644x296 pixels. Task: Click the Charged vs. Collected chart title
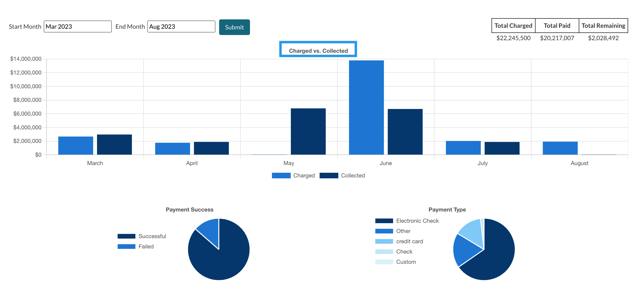click(x=318, y=51)
